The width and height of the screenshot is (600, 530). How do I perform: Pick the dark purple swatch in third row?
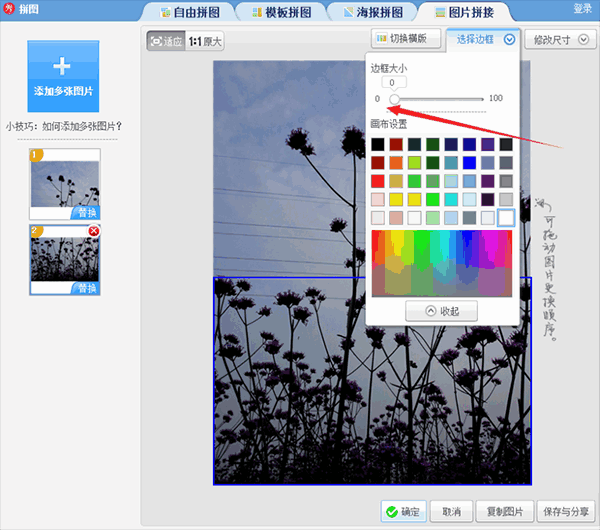pyautogui.click(x=488, y=181)
